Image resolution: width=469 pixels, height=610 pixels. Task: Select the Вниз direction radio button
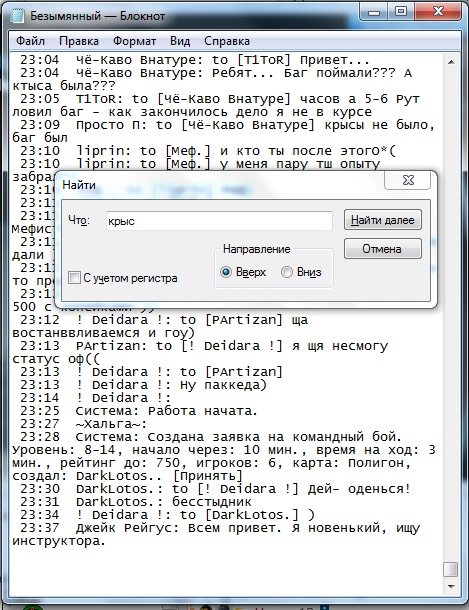click(287, 272)
